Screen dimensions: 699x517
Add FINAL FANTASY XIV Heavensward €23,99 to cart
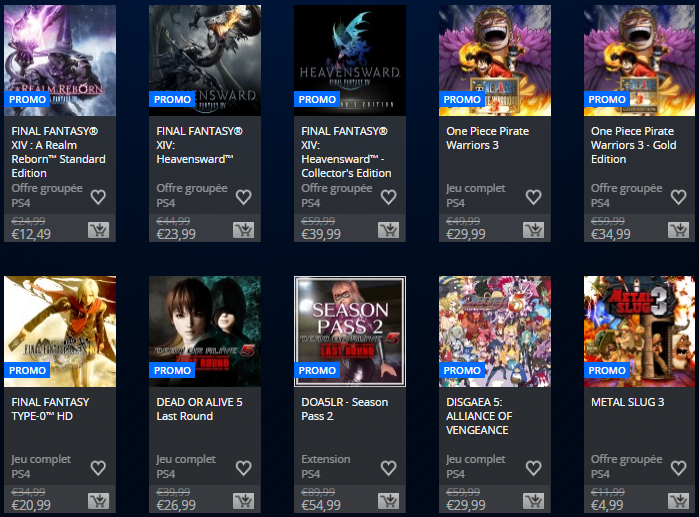pos(243,230)
